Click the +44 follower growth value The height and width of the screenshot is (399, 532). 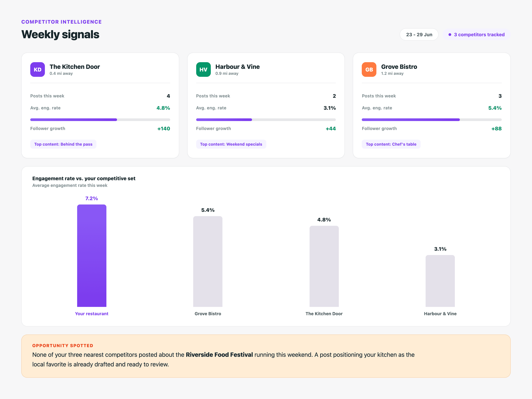(331, 129)
